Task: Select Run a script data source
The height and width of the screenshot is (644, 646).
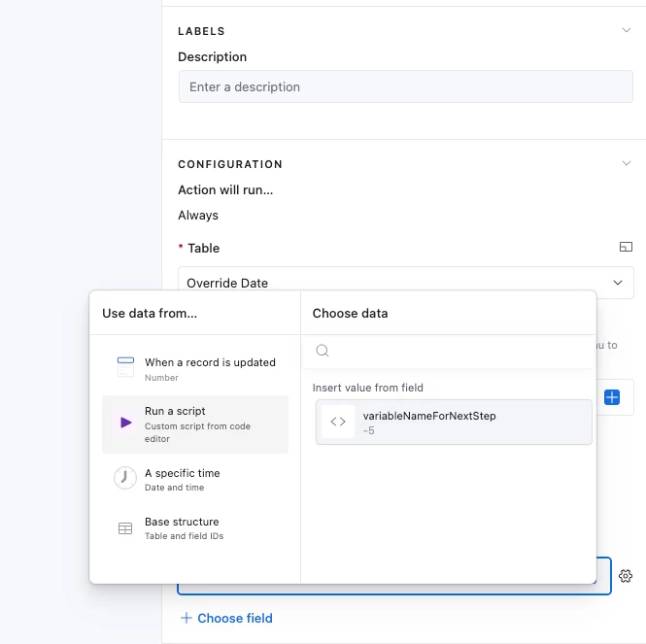Action: click(195, 424)
